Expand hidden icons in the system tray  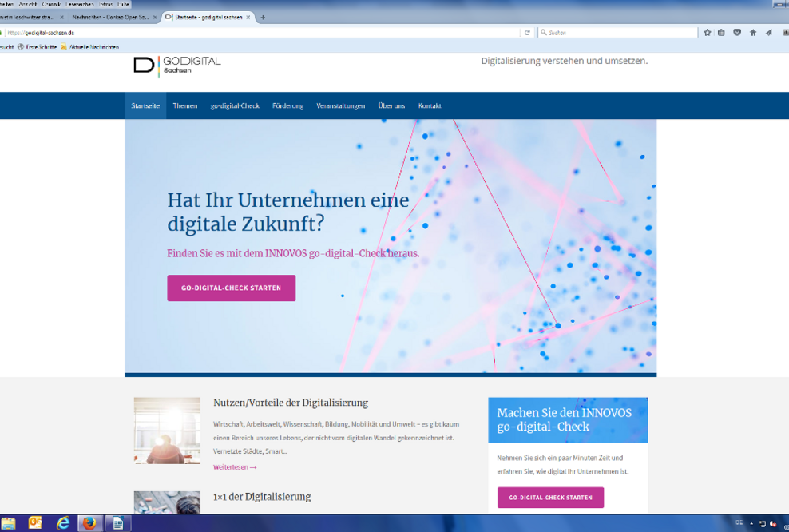(751, 523)
